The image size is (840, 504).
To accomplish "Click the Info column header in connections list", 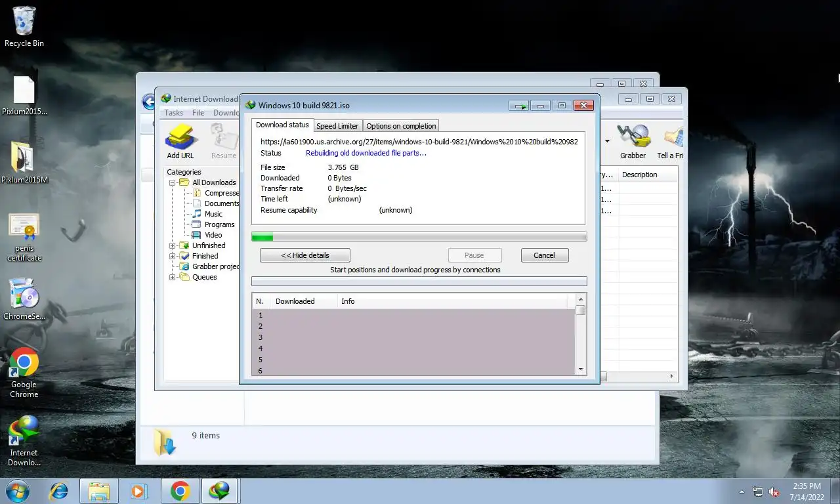I will pyautogui.click(x=453, y=301).
